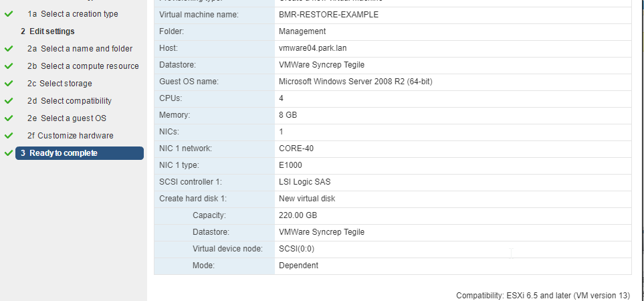Jump to step 2c Select storage

point(60,84)
